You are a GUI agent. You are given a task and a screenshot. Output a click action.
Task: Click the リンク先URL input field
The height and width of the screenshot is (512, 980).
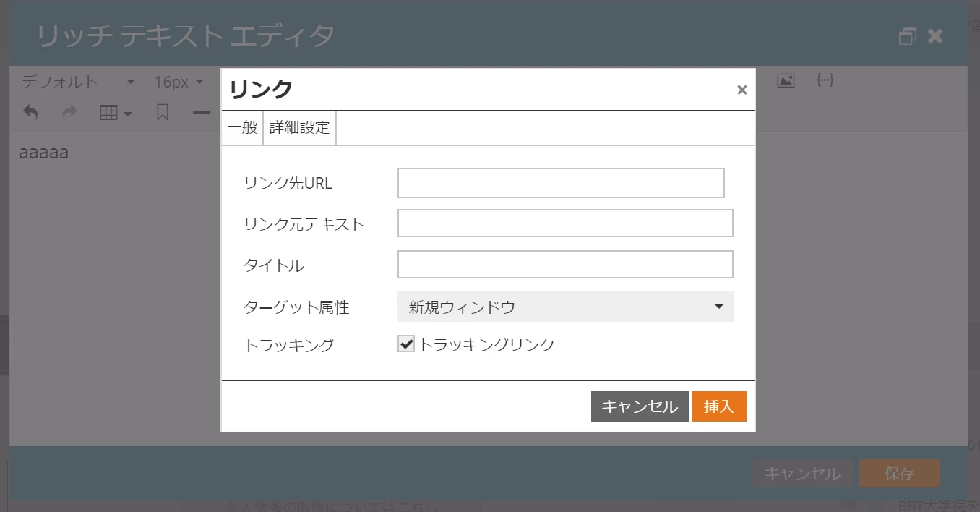click(x=561, y=183)
